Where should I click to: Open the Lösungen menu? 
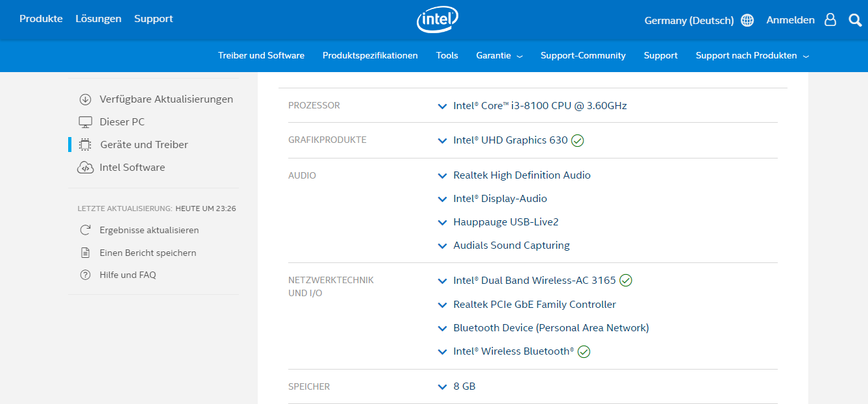[x=98, y=19]
